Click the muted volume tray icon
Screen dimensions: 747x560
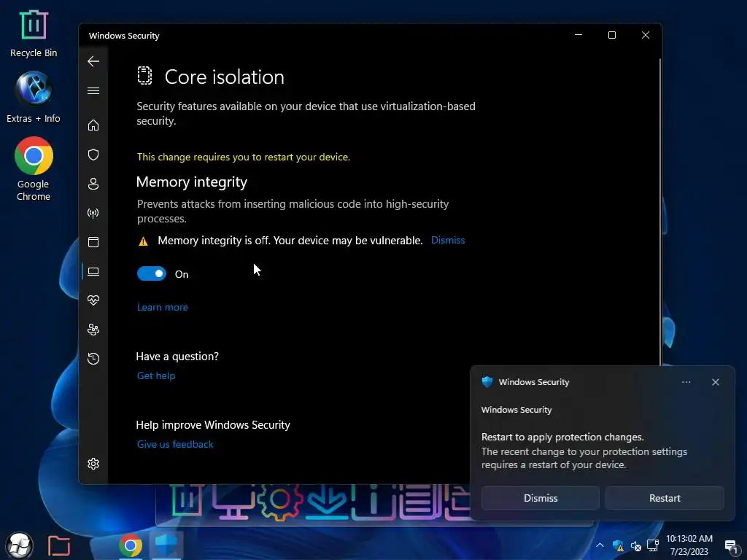click(x=635, y=545)
